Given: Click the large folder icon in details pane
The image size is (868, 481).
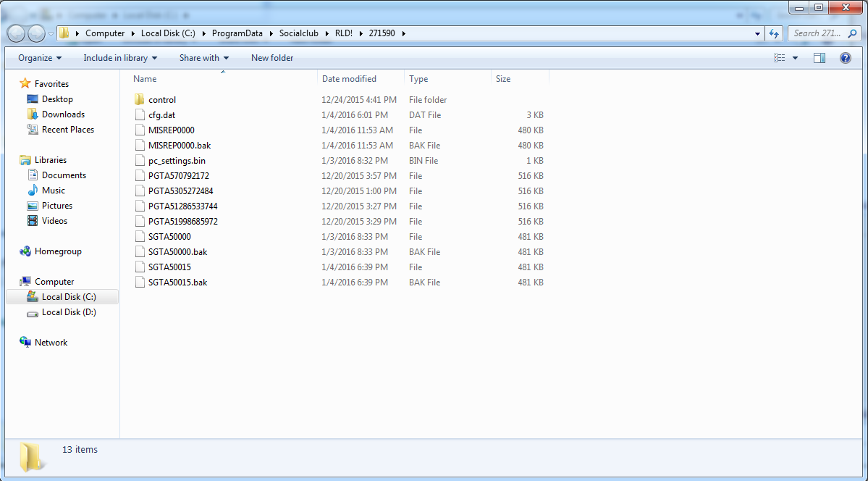Looking at the screenshot, I should [31, 456].
